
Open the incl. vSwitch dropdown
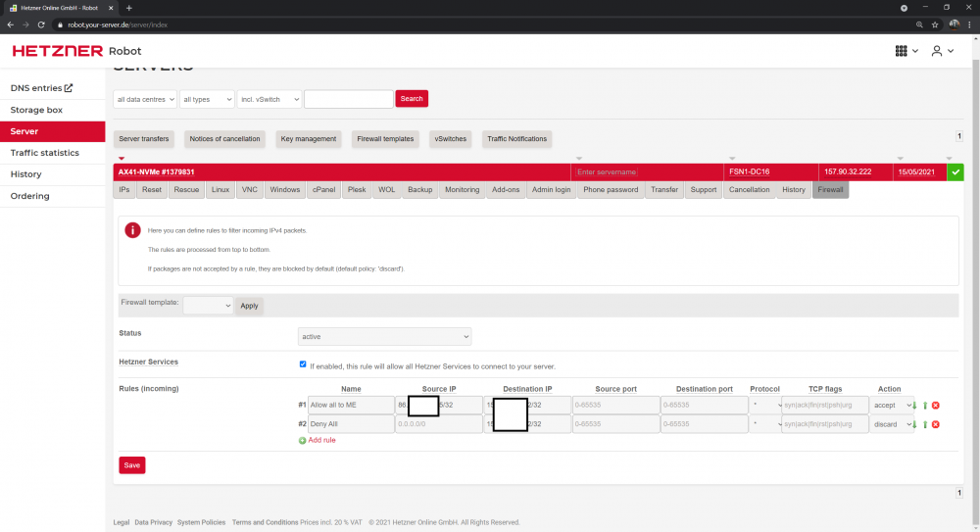[x=269, y=99]
